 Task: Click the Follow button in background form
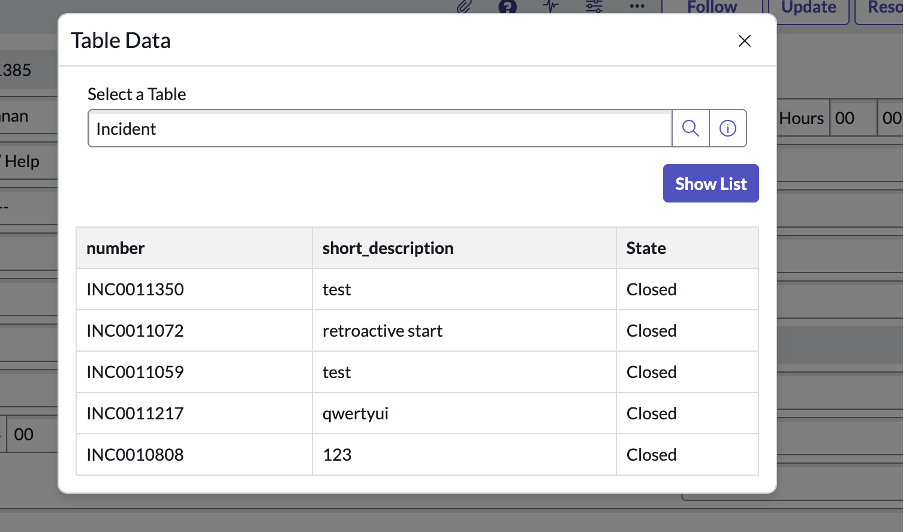coord(711,7)
